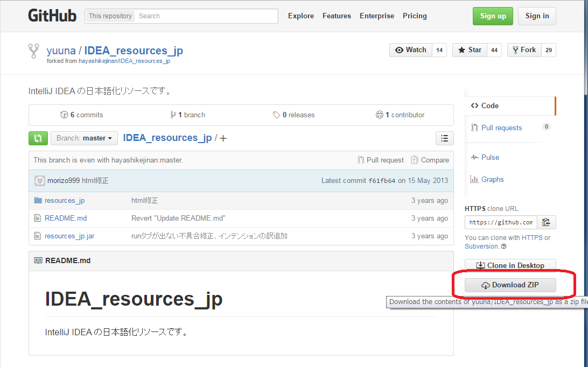
Task: Click the IDEA_resources_jp breadcrumb path link
Action: tap(167, 138)
